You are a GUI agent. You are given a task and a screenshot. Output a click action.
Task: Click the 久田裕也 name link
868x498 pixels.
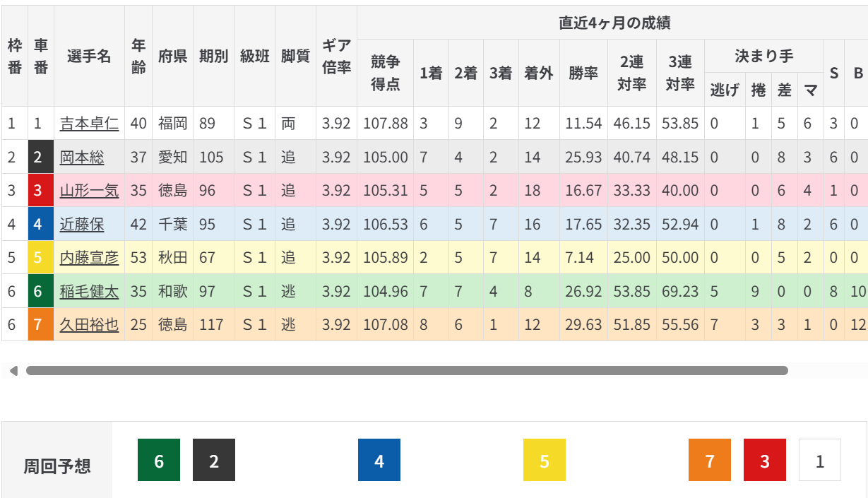pyautogui.click(x=89, y=325)
